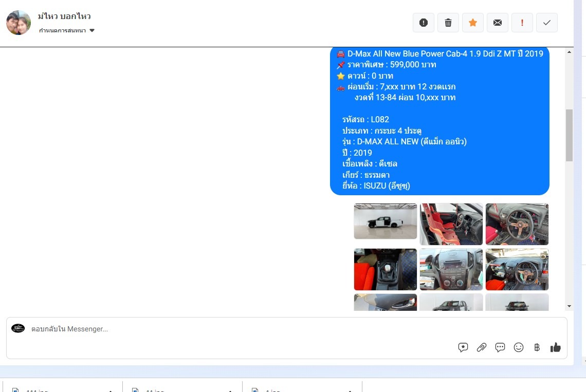Click the เชื้อเพลิง : ดีเซล line
This screenshot has width=586, height=392.
pos(370,164)
